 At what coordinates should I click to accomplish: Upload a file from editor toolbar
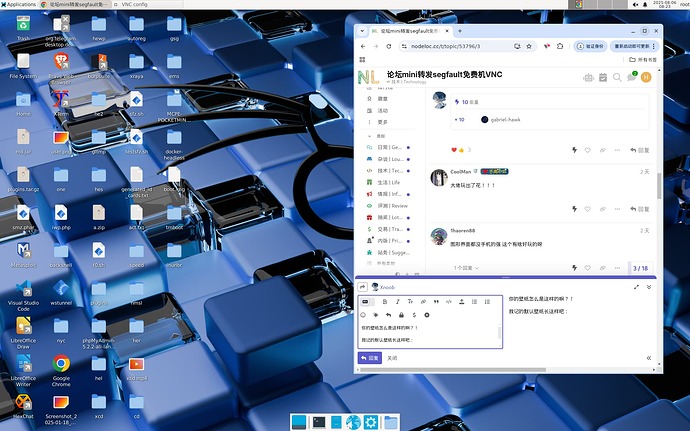[462, 302]
